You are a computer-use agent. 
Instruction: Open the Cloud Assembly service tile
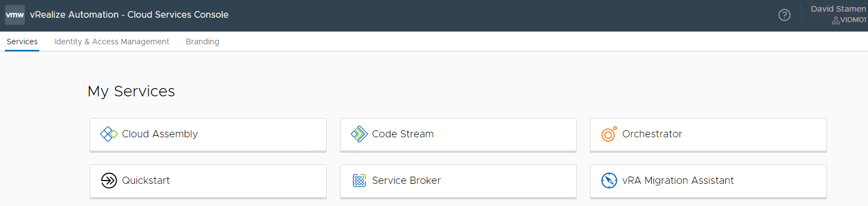pyautogui.click(x=208, y=135)
